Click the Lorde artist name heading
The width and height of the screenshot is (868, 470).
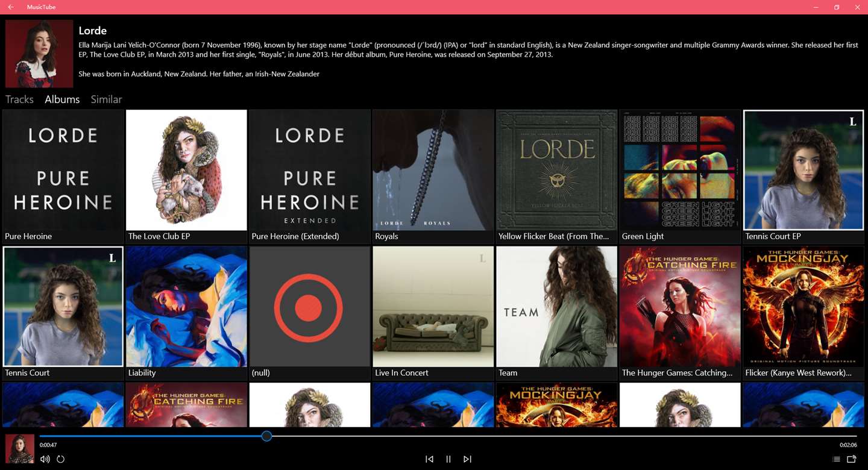pos(93,30)
